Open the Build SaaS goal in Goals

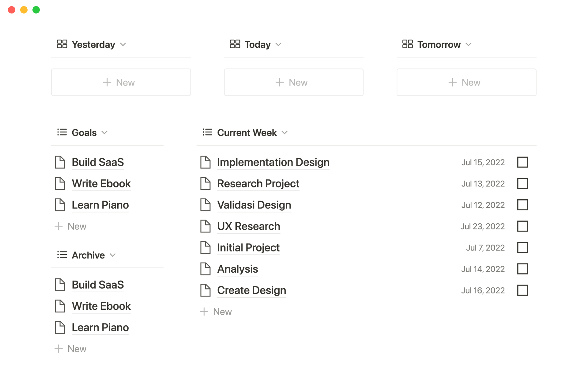pyautogui.click(x=98, y=162)
